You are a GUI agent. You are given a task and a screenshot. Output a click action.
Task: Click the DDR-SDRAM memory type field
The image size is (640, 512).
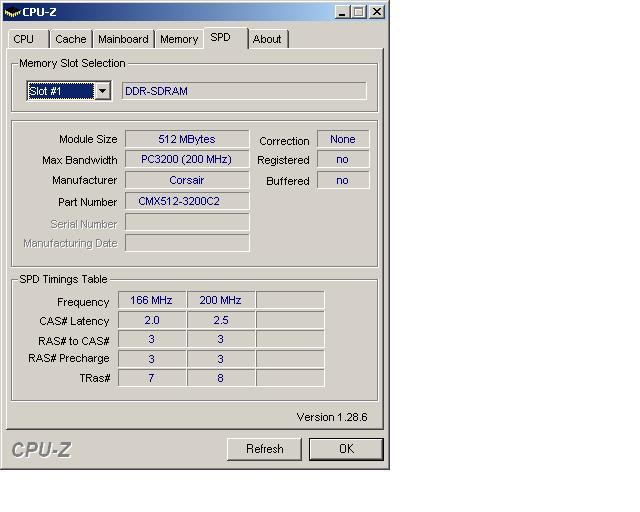[244, 91]
